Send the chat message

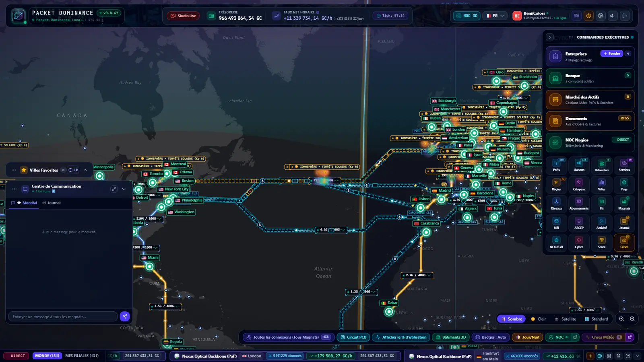pos(125,317)
